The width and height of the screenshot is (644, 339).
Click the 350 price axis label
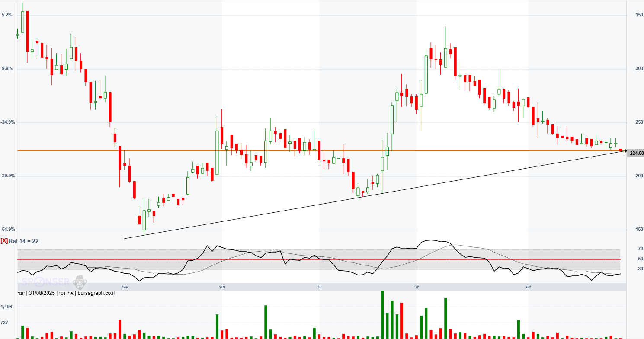point(639,15)
